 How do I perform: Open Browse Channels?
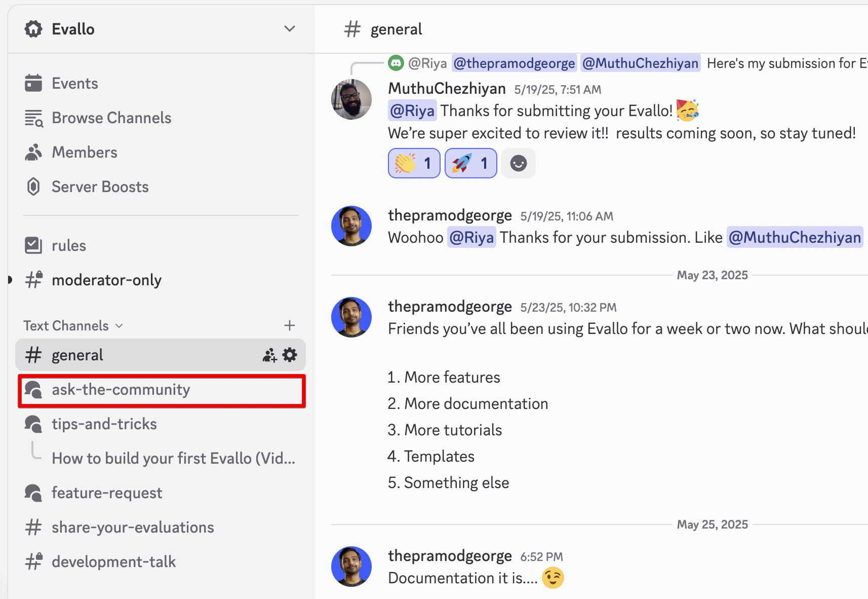click(x=111, y=118)
